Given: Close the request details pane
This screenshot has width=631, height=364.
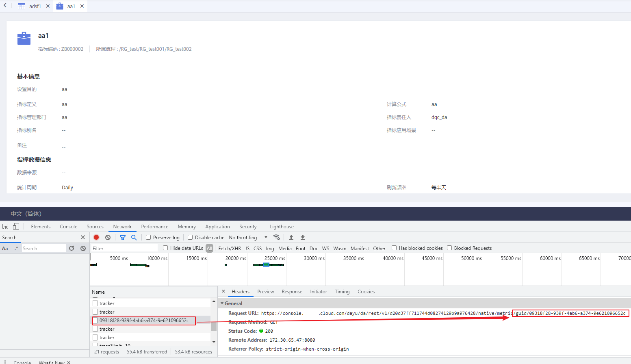Looking at the screenshot, I should tap(223, 291).
